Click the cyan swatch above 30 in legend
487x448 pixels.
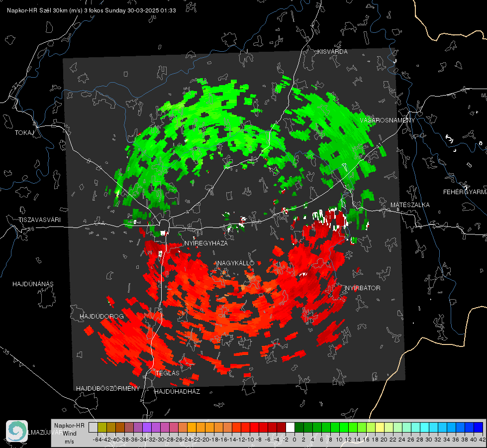coord(425,427)
